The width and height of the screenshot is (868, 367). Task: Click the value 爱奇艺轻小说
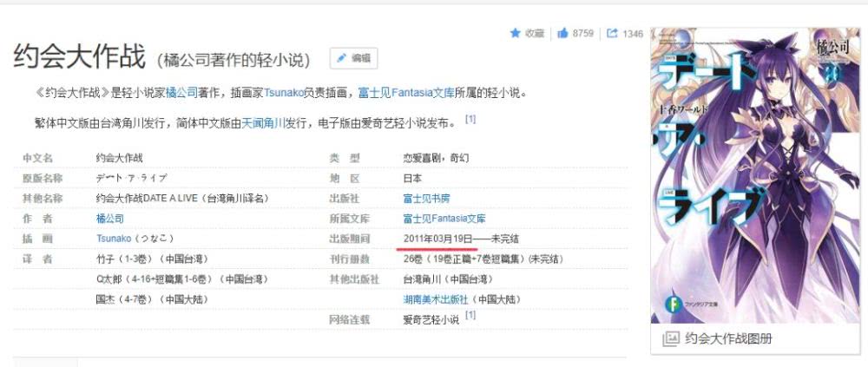click(x=431, y=319)
